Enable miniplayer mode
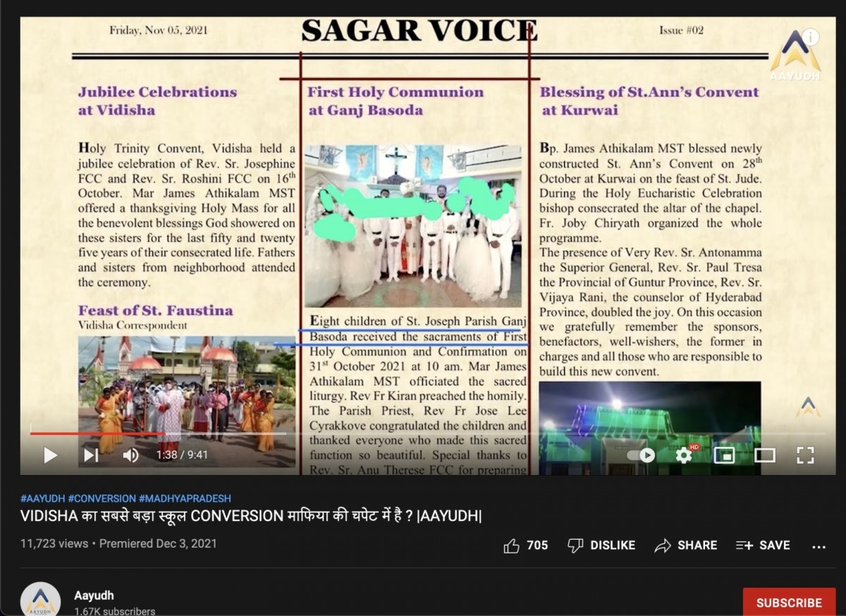 pos(724,455)
